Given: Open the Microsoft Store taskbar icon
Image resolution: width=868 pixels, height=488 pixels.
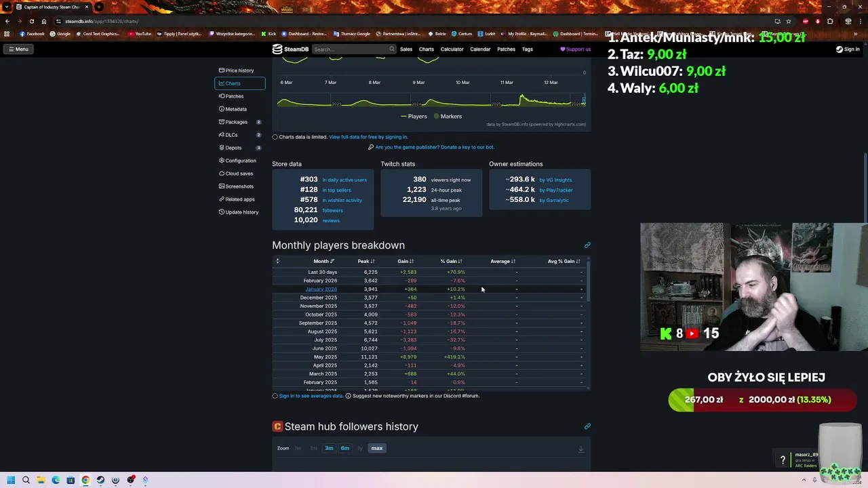Looking at the screenshot, I should coord(71,480).
